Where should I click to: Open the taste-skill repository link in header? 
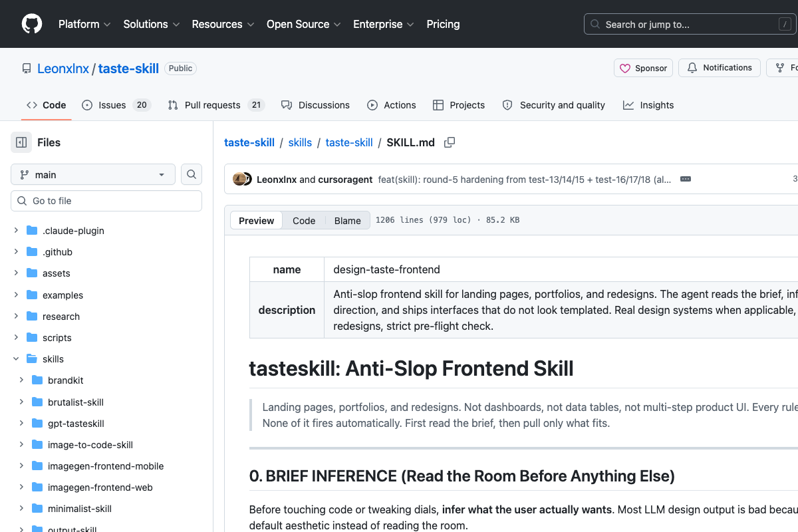[128, 68]
